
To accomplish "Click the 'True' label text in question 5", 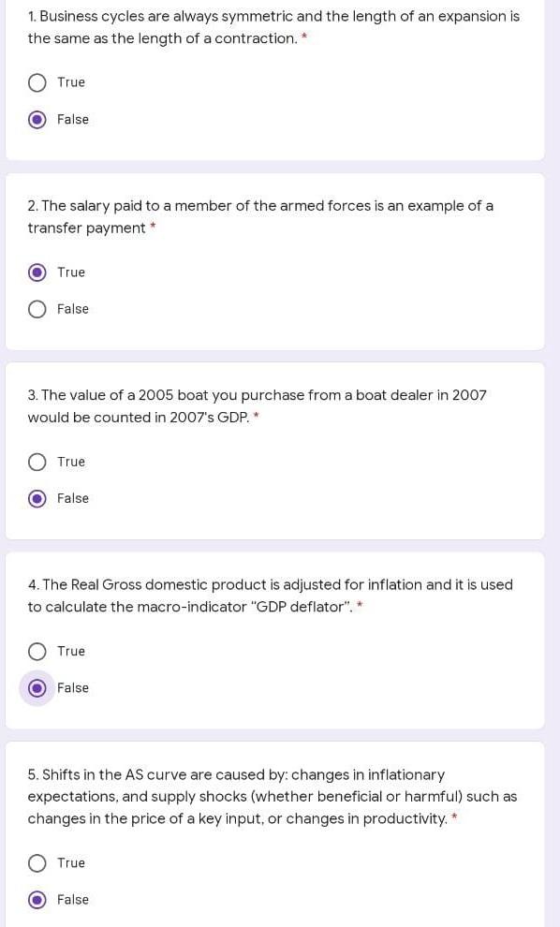I will point(71,862).
